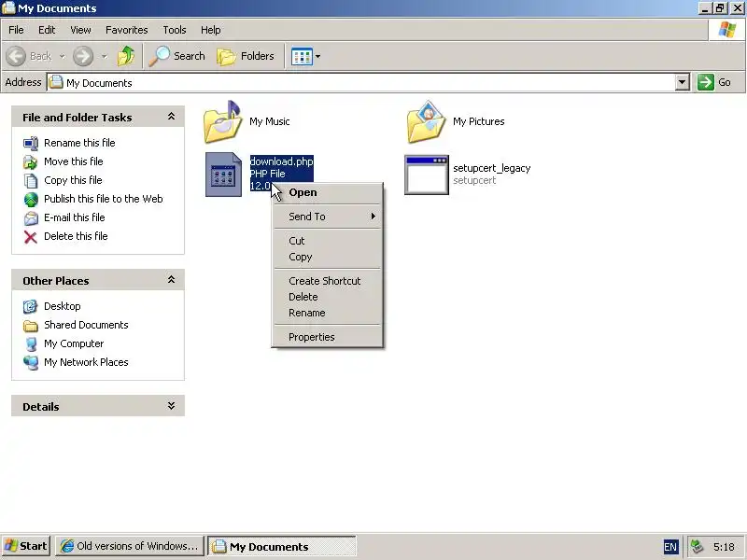Open the File menu
The height and width of the screenshot is (560, 747).
click(x=16, y=30)
